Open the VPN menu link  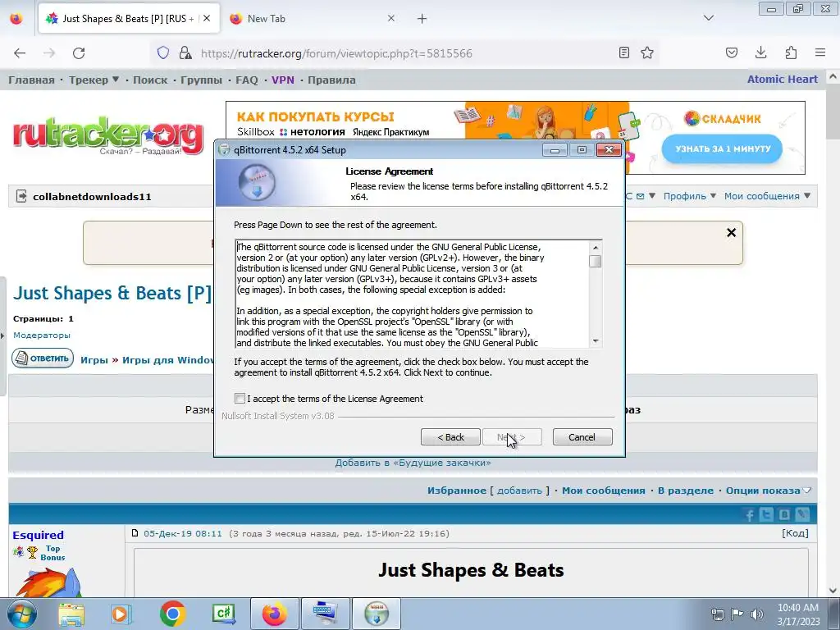(283, 80)
